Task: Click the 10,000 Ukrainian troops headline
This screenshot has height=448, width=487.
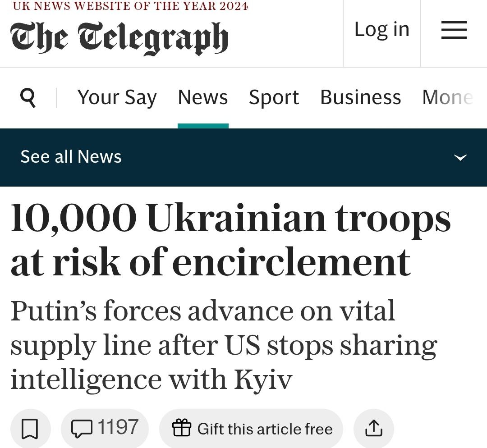Action: click(x=230, y=239)
